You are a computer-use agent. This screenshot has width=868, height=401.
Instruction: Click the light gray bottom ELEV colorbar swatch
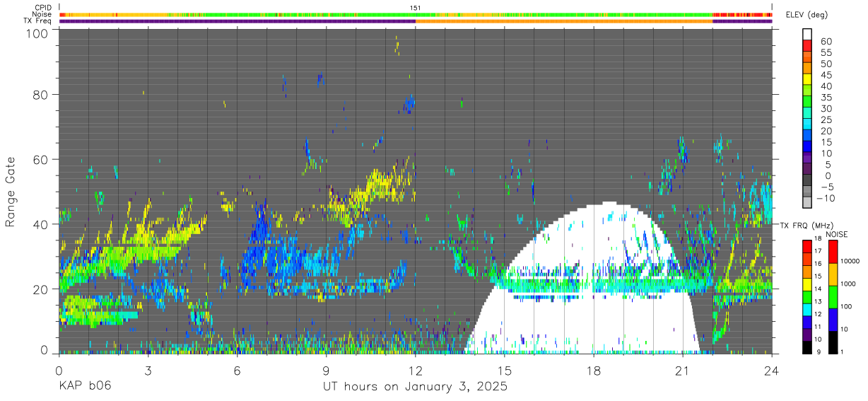tap(807, 202)
